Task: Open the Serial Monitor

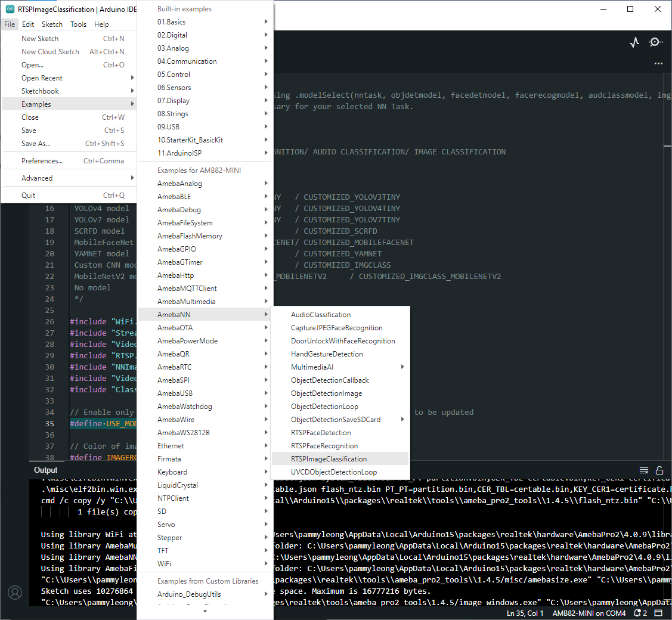Action: point(655,42)
